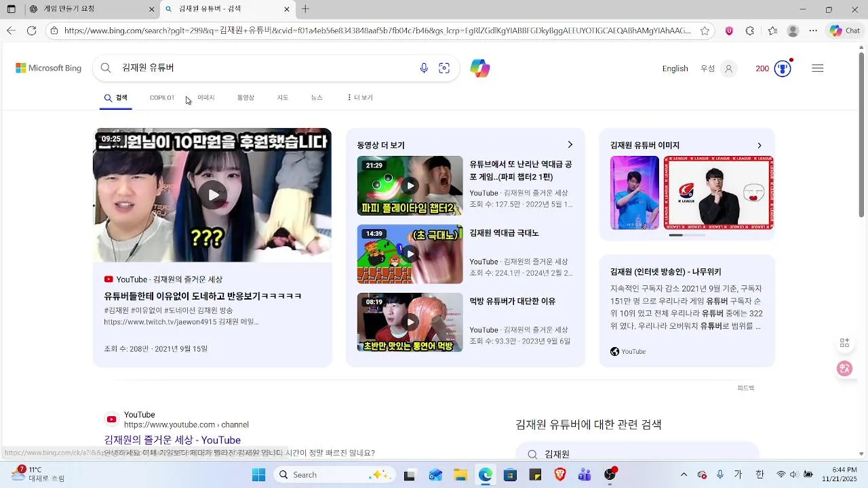
Task: Open browser Settings and more ellipsis
Action: (813, 30)
